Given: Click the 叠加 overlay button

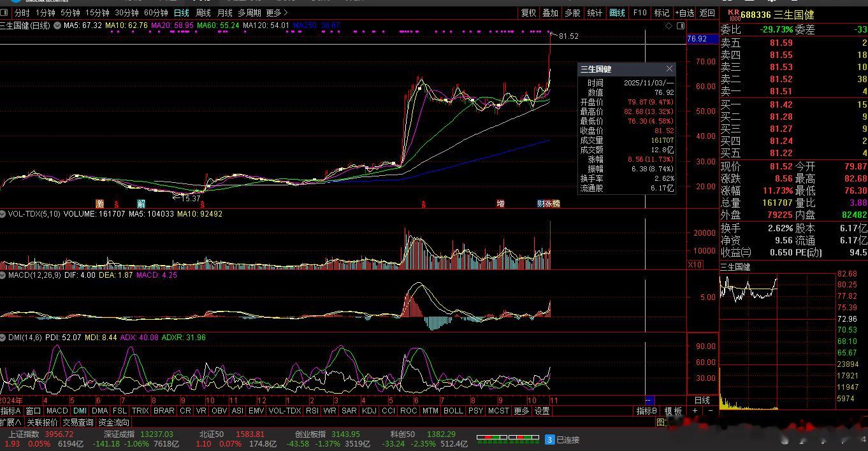Looking at the screenshot, I should click(550, 13).
